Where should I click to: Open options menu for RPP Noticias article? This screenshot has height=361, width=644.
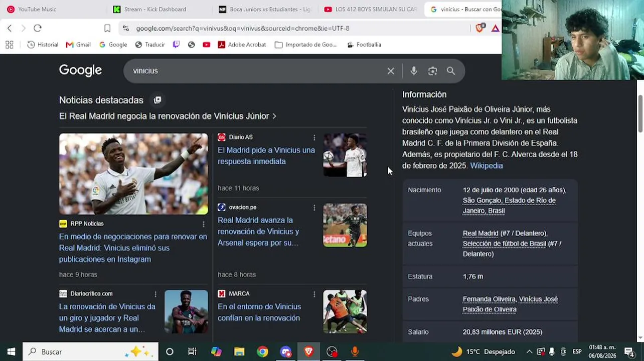(x=204, y=224)
